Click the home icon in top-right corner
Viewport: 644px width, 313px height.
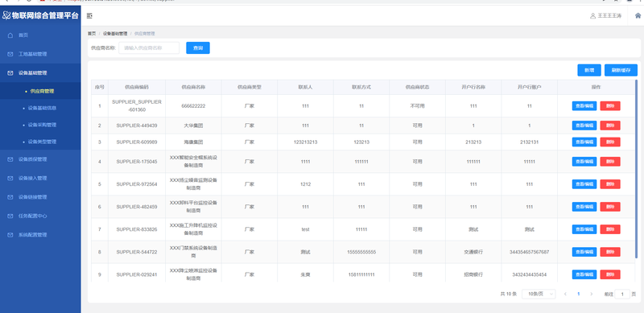click(638, 16)
